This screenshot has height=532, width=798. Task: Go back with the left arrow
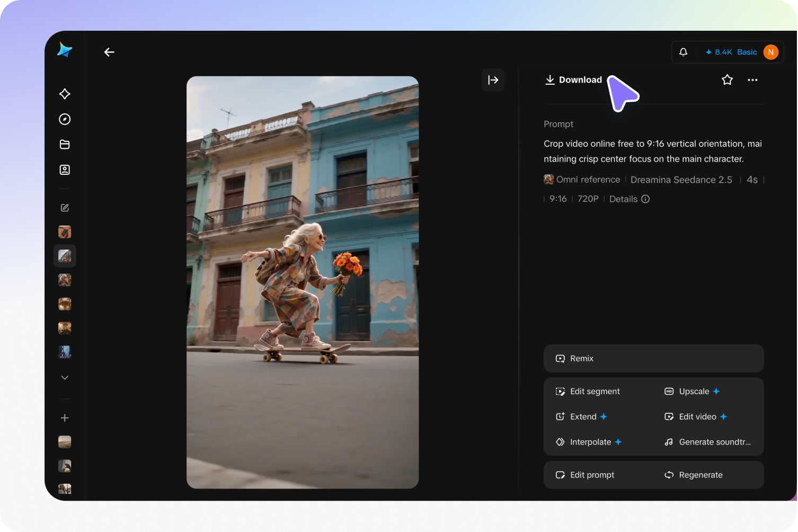pos(109,52)
